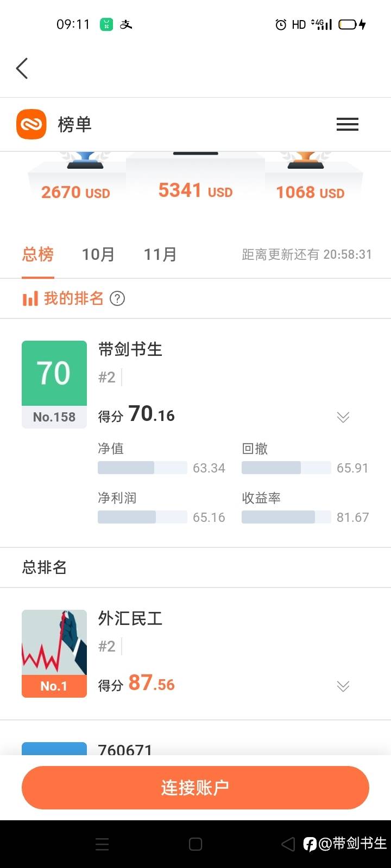Expand 外汇民工 score details chevron
This screenshot has width=391, height=868.
pyautogui.click(x=343, y=686)
